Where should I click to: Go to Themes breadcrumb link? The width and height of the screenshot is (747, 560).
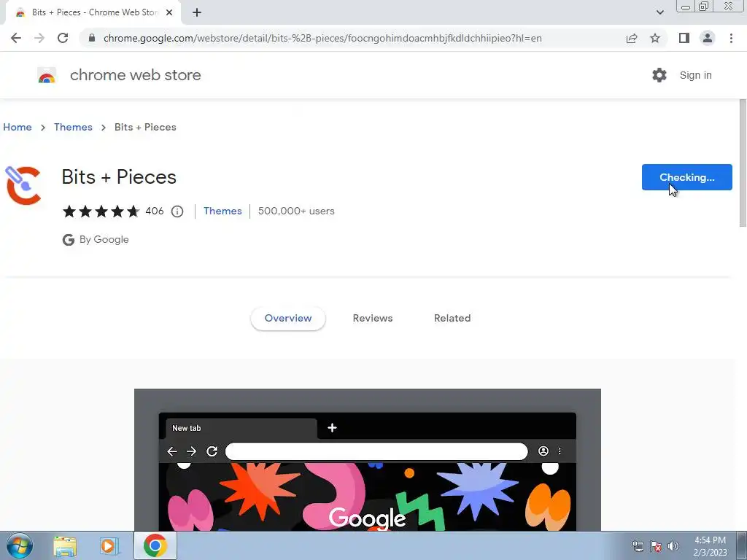pyautogui.click(x=73, y=127)
